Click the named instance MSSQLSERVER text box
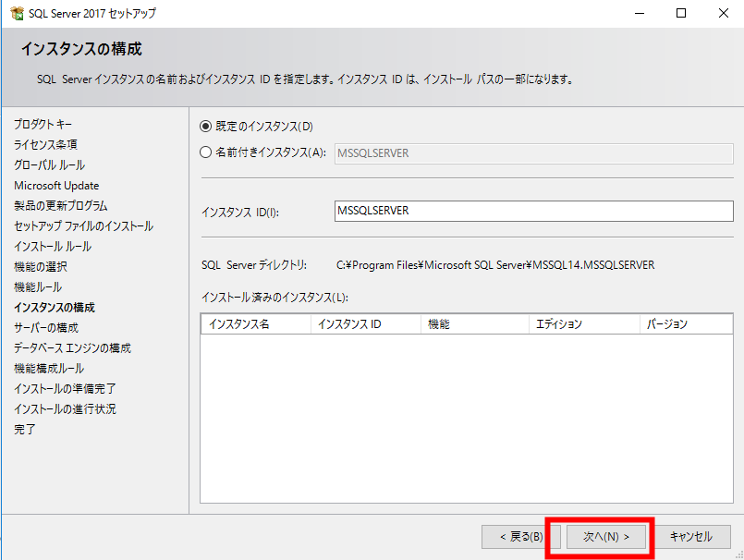The width and height of the screenshot is (744, 560). click(534, 153)
